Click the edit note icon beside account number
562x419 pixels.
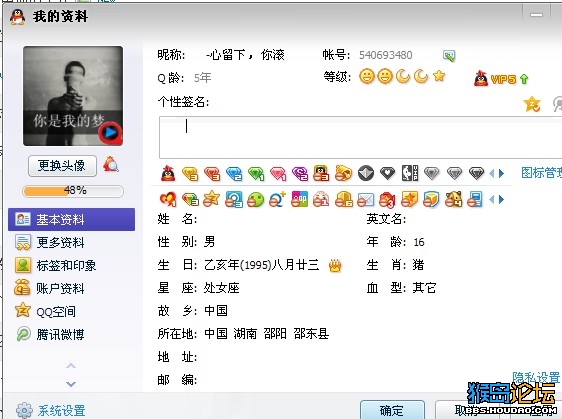[449, 56]
